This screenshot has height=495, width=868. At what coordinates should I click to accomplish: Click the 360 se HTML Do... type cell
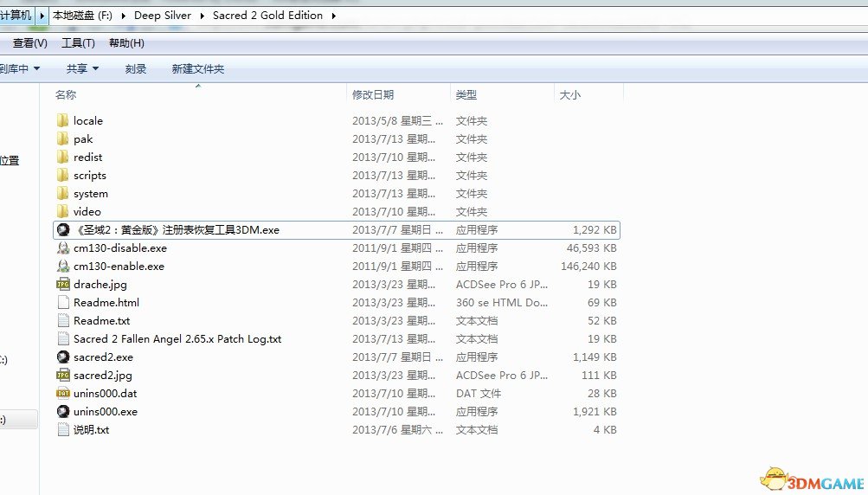(502, 302)
